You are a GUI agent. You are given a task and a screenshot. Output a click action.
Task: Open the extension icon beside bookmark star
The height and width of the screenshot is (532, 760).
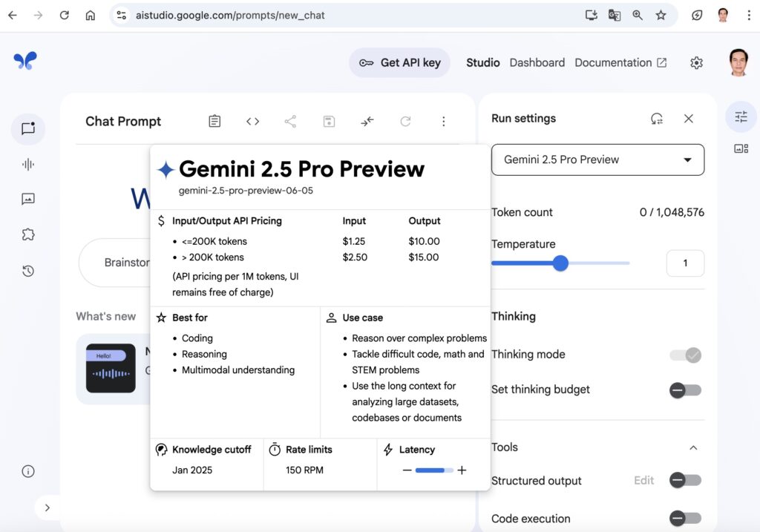pyautogui.click(x=696, y=15)
